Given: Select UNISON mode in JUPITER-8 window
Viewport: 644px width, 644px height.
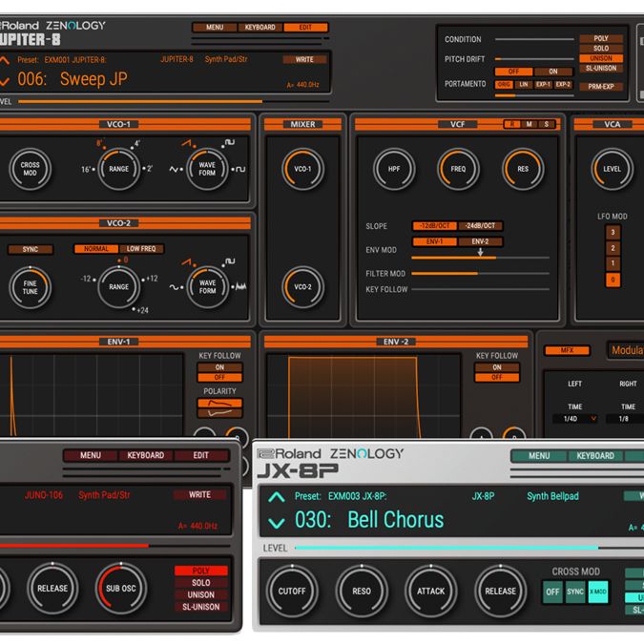Looking at the screenshot, I should [601, 58].
